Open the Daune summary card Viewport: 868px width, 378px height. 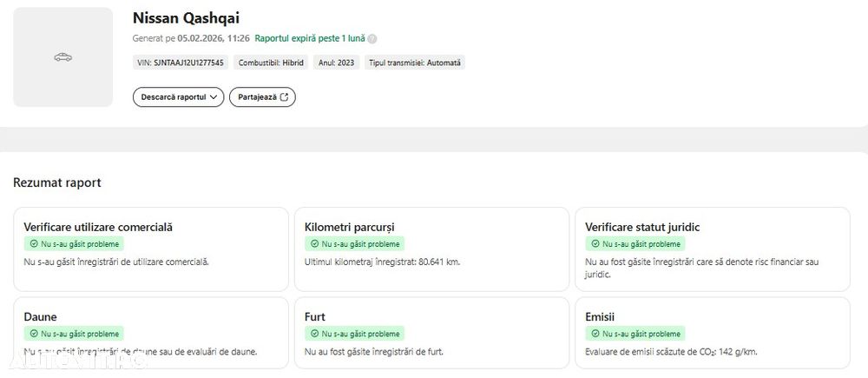tap(151, 333)
